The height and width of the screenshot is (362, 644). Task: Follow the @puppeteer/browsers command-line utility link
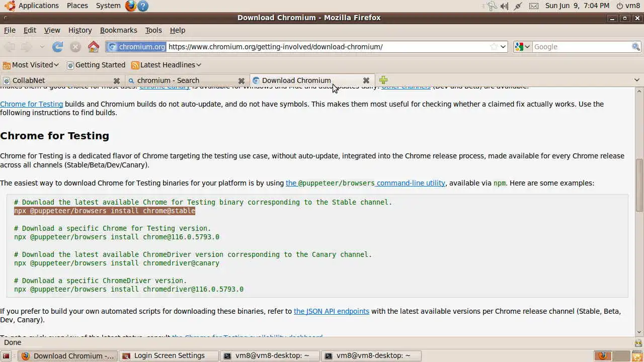(x=365, y=183)
